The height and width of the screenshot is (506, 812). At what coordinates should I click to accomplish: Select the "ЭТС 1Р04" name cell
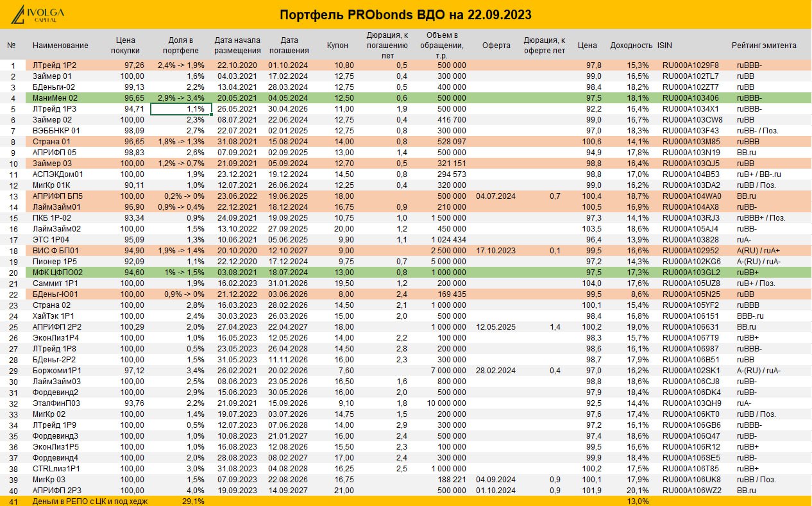(51, 240)
